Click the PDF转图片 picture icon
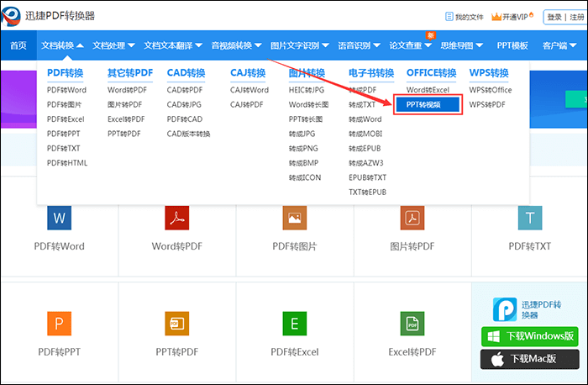 click(295, 218)
